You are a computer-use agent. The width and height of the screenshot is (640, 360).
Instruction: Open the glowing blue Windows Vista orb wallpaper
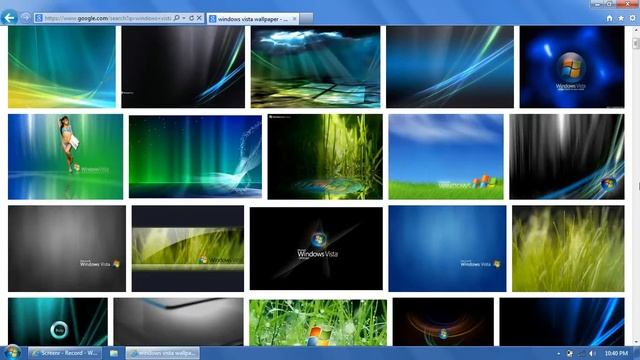tap(572, 67)
